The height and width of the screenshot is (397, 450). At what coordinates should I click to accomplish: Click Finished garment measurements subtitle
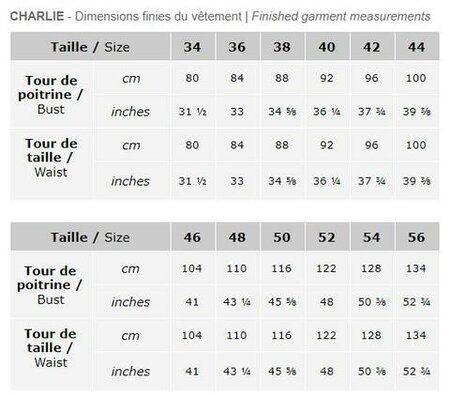click(x=341, y=16)
